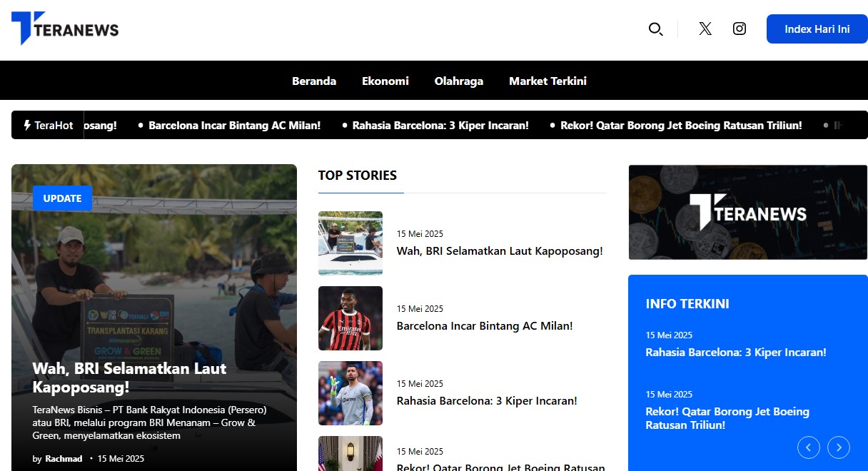Open the Market Terkini menu item
This screenshot has height=471, width=868.
point(547,81)
